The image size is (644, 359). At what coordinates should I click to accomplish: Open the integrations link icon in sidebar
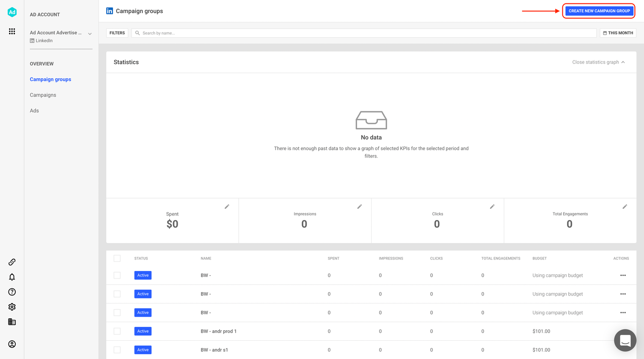click(x=12, y=262)
